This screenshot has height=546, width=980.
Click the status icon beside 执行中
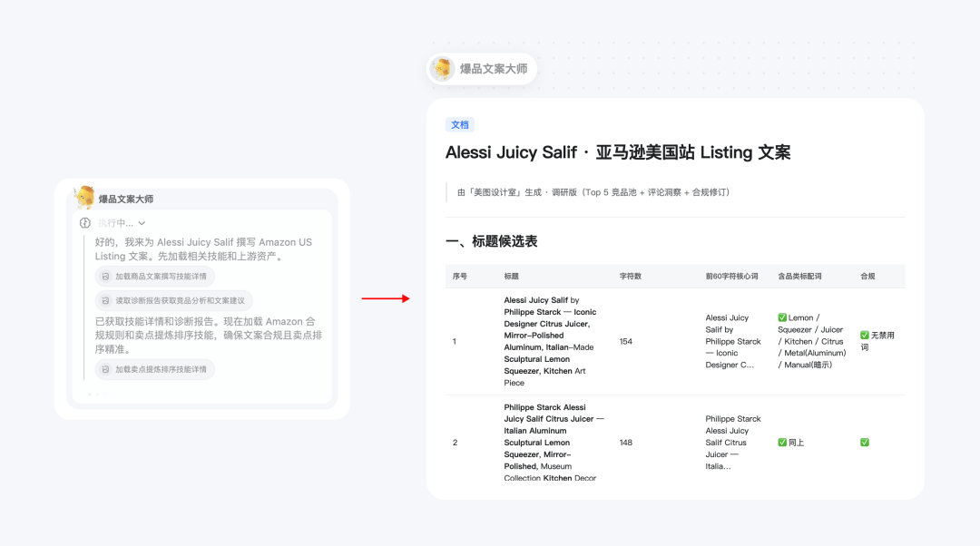(x=85, y=223)
